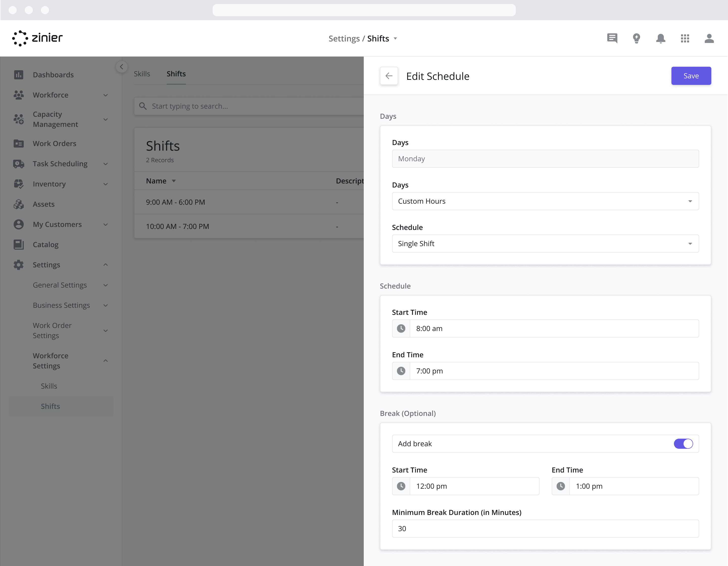Click the Assets cubes icon
The height and width of the screenshot is (566, 728).
(x=19, y=204)
